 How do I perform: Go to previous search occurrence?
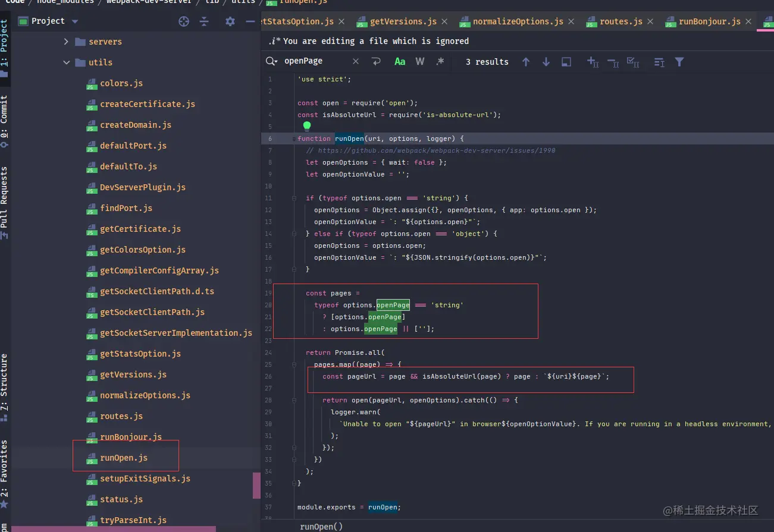pos(526,62)
